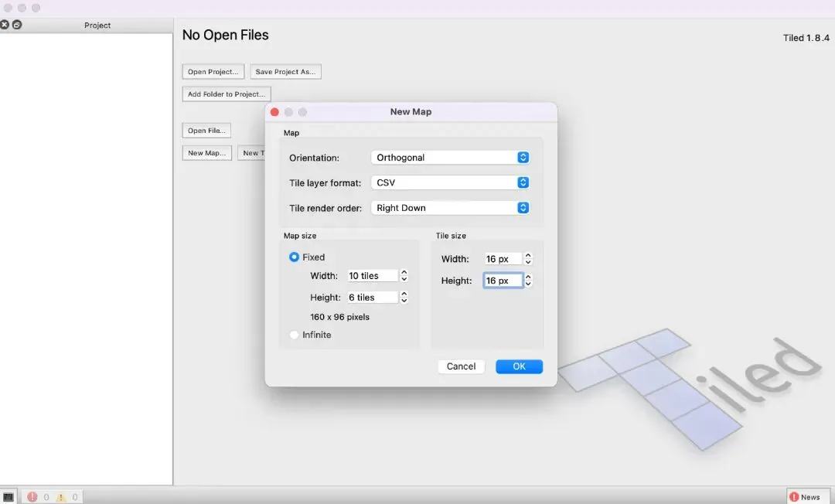Increase tile height px with up arrow
The height and width of the screenshot is (504, 835).
click(x=528, y=277)
